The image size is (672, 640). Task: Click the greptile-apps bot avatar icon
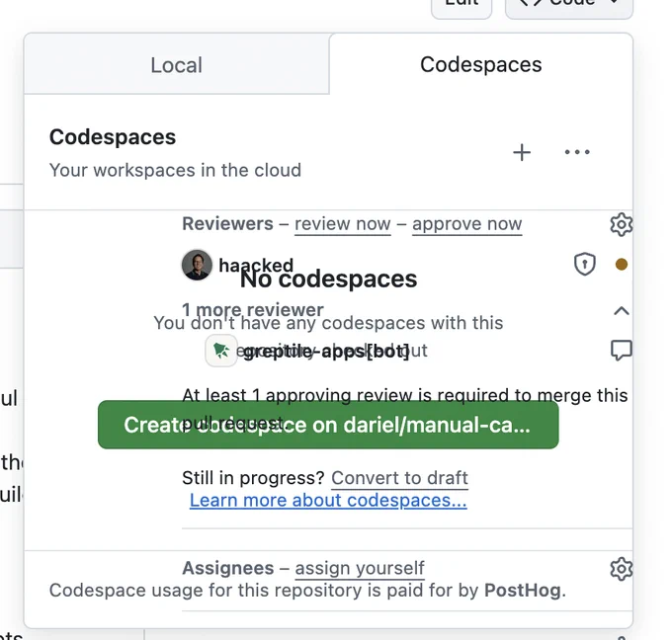click(221, 351)
